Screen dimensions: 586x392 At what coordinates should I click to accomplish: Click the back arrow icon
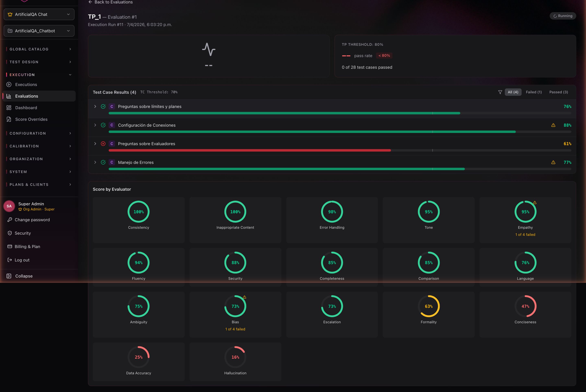click(x=90, y=2)
